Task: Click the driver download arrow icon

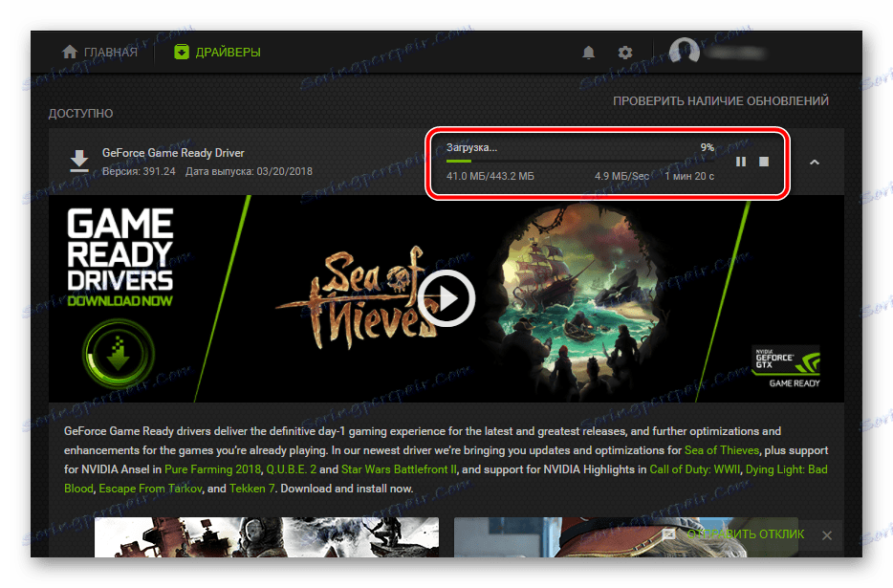Action: [x=79, y=162]
